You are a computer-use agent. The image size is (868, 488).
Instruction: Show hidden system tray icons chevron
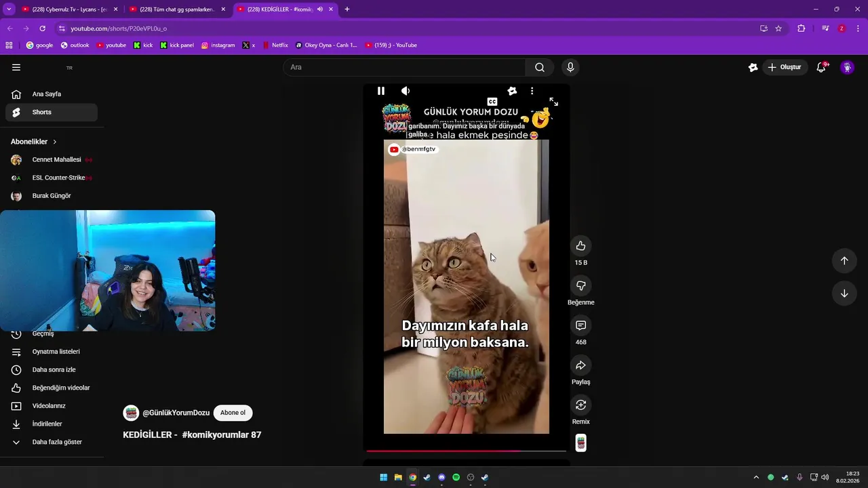pos(756,477)
